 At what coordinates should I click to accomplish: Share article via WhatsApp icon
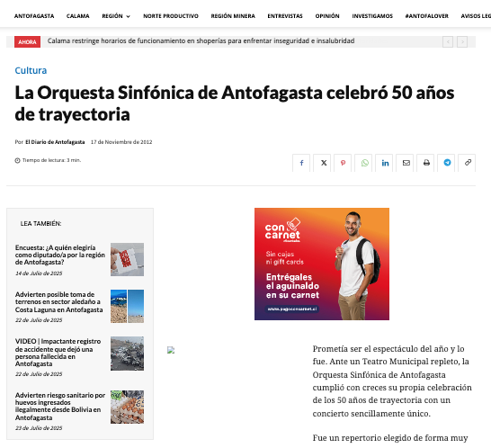coord(363,163)
